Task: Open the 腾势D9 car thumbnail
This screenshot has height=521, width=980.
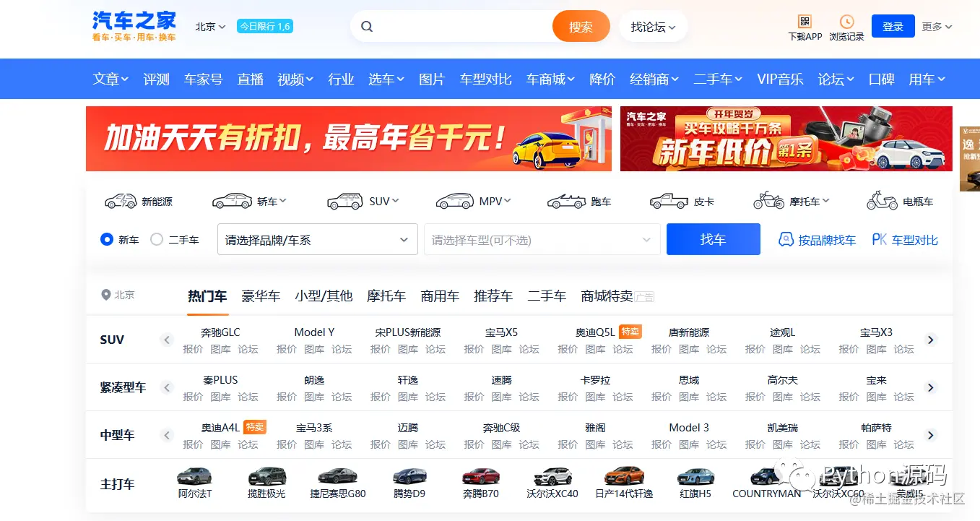Action: click(409, 476)
